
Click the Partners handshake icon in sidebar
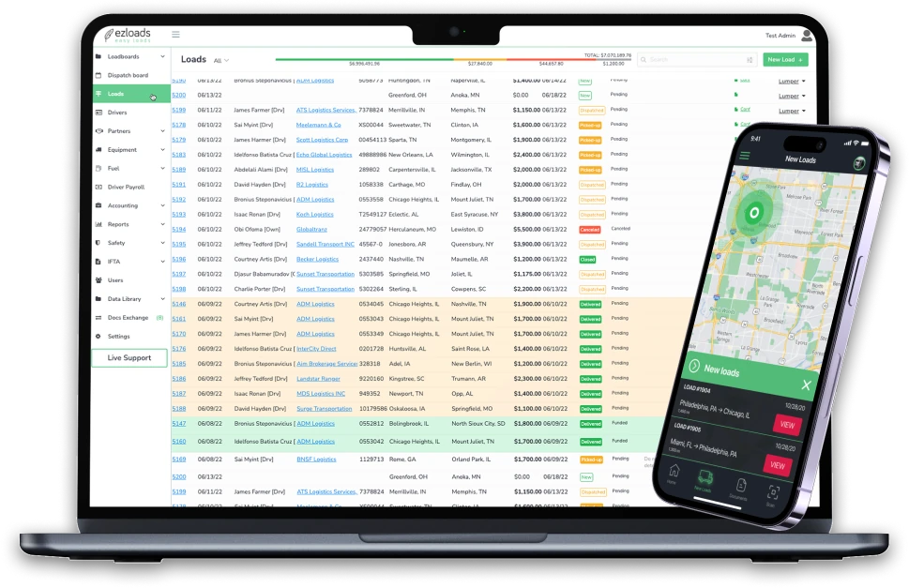pos(98,131)
